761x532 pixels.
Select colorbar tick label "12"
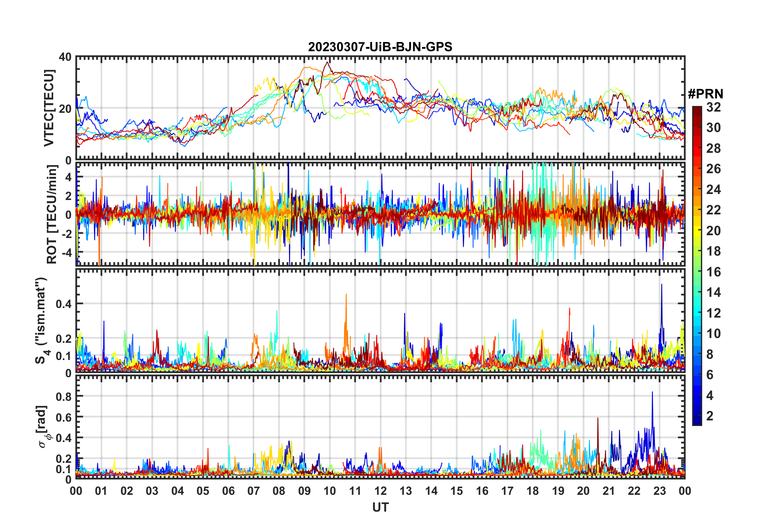[713, 313]
